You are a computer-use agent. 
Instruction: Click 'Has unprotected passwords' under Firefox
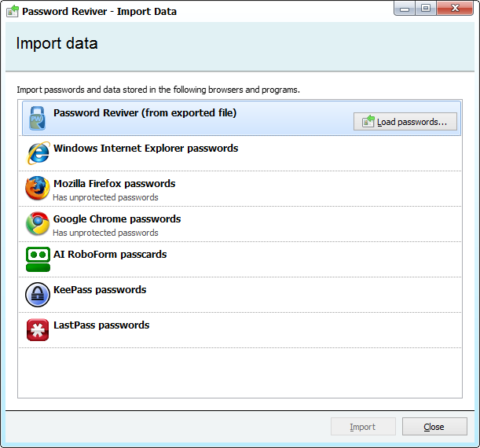[x=105, y=197]
